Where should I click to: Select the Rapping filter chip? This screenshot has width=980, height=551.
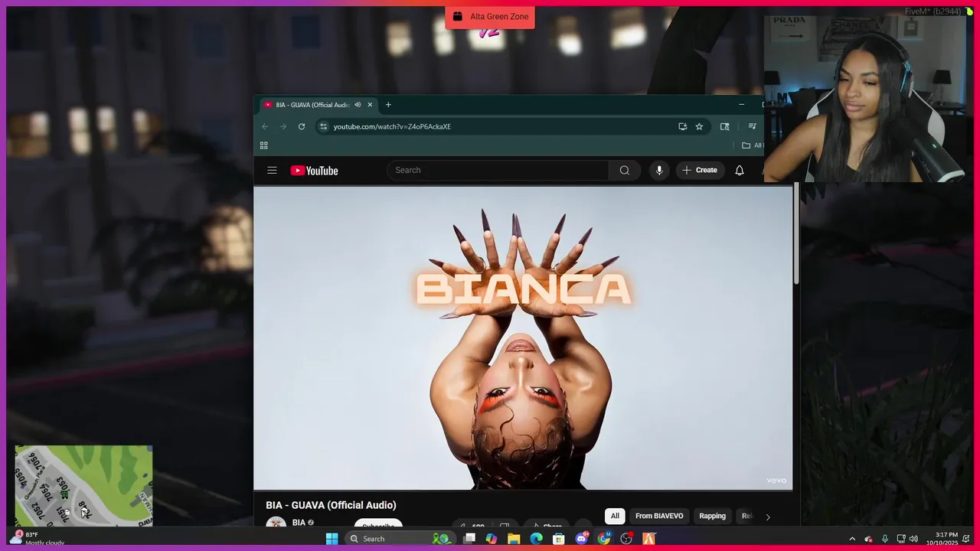coord(712,516)
